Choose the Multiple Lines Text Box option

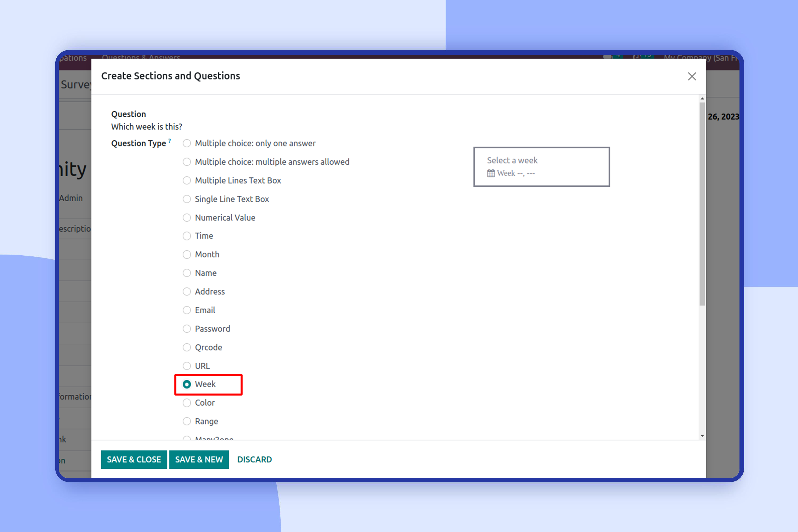[x=187, y=181]
